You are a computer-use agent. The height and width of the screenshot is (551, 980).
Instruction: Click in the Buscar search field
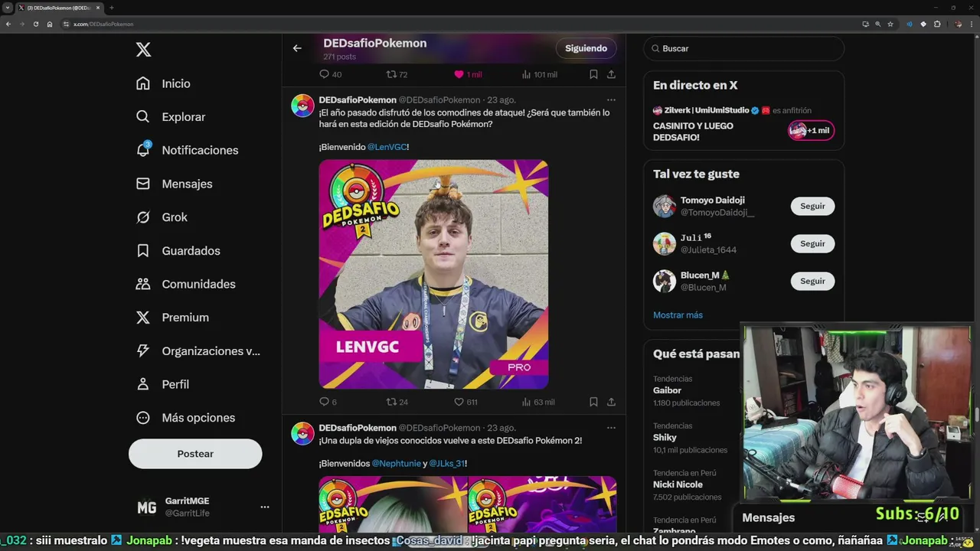click(743, 48)
